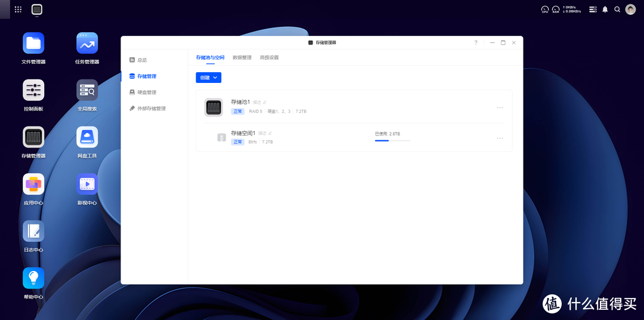
Task: Open the notification bell
Action: (x=605, y=9)
